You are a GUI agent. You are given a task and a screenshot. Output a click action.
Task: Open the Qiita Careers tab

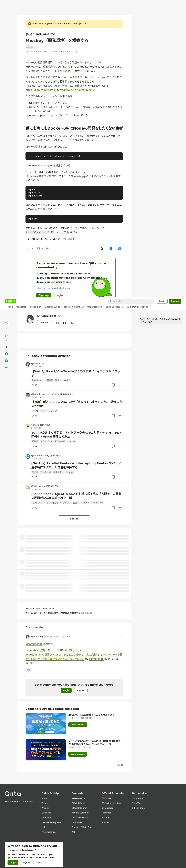pos(114,307)
